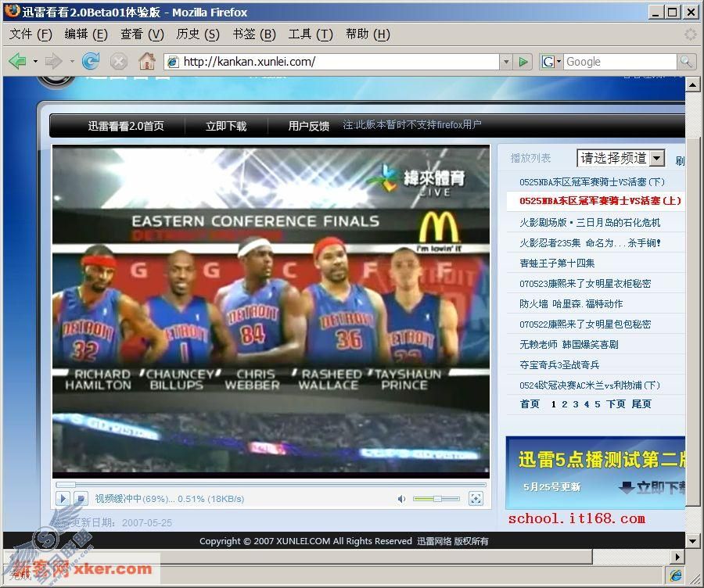Open the 请选择频道 channel dropdown

pos(620,158)
